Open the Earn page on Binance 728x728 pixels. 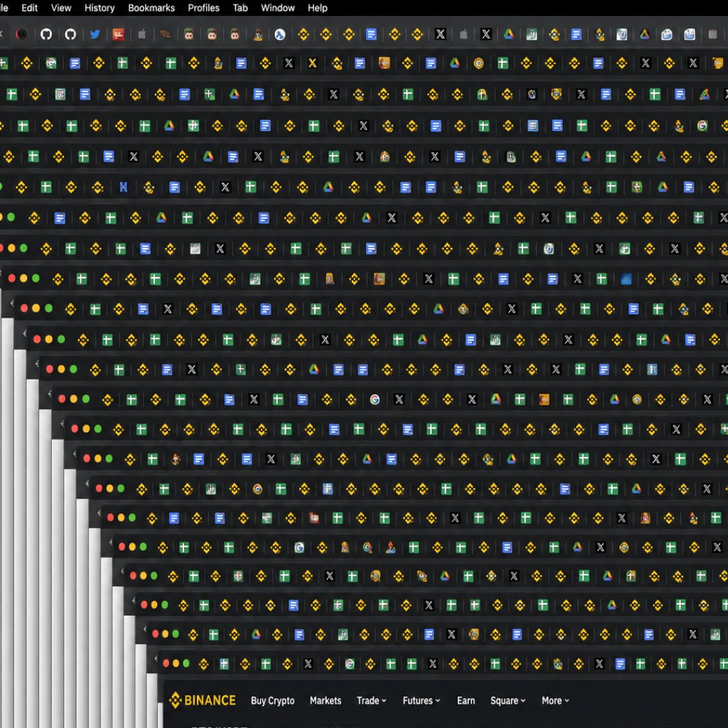466,700
